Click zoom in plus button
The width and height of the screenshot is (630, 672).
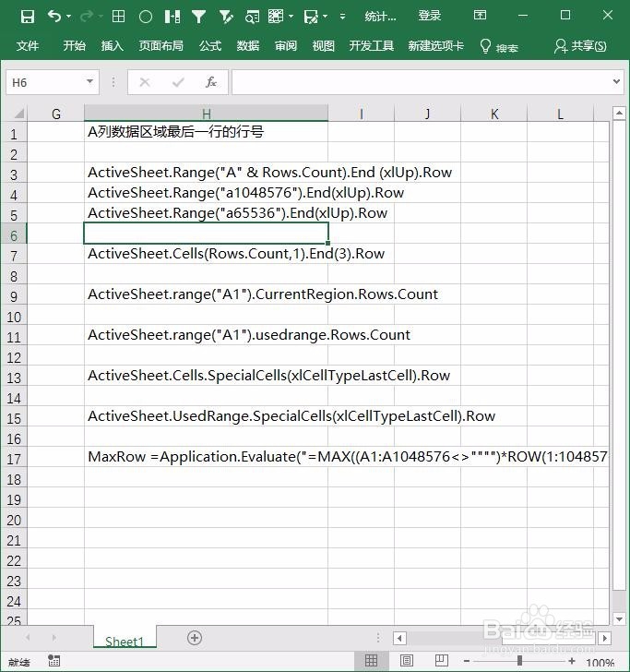coord(572,661)
